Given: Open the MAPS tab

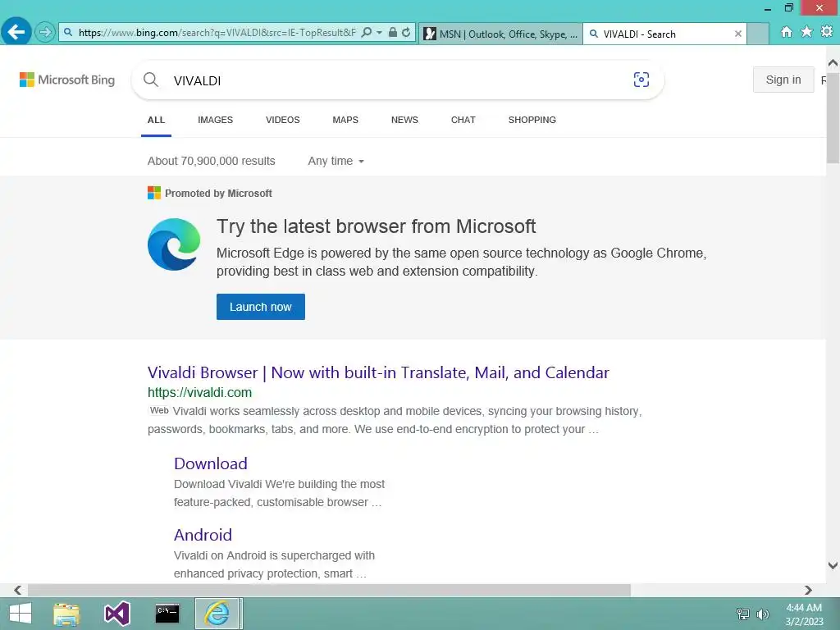Looking at the screenshot, I should pos(345,120).
